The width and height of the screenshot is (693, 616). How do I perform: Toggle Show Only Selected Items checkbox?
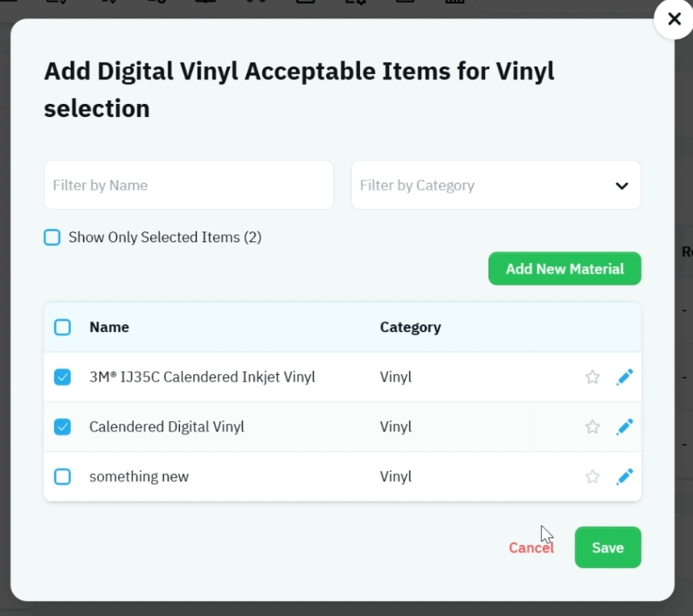coord(52,238)
